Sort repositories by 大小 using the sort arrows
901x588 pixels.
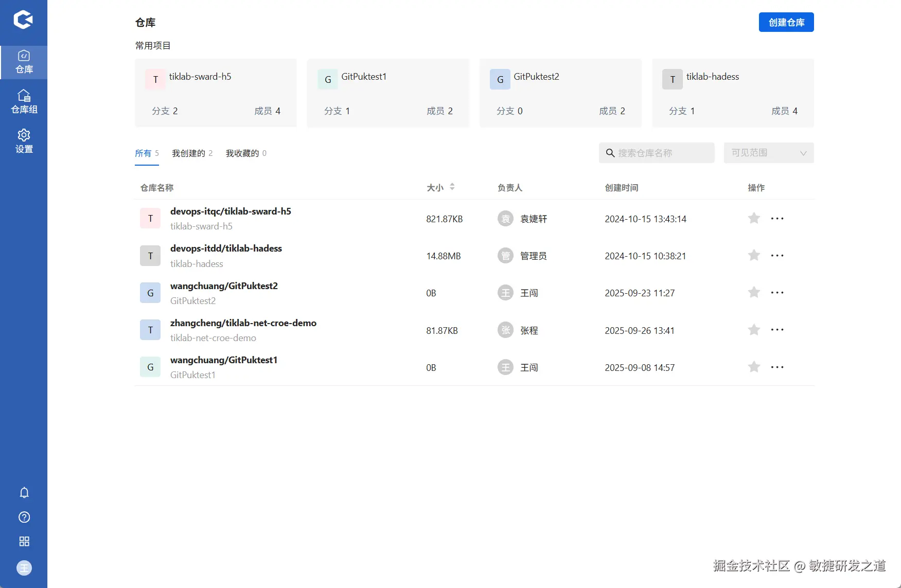click(452, 187)
